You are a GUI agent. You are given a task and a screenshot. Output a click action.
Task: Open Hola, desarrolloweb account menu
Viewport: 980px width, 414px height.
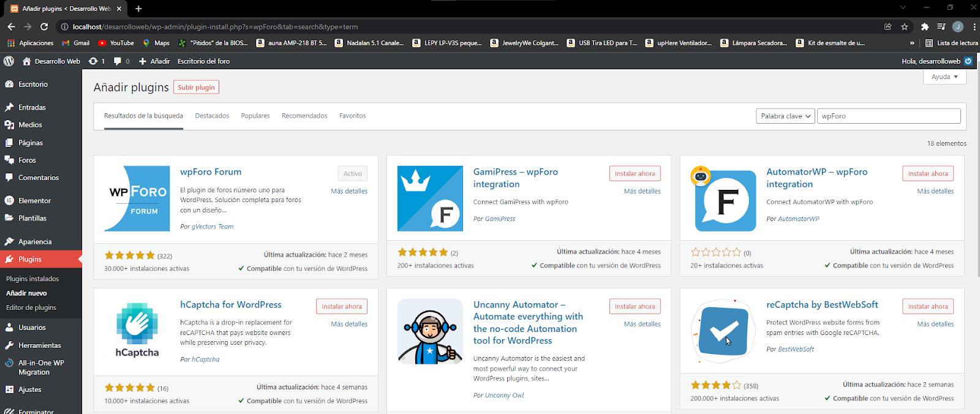(x=937, y=61)
